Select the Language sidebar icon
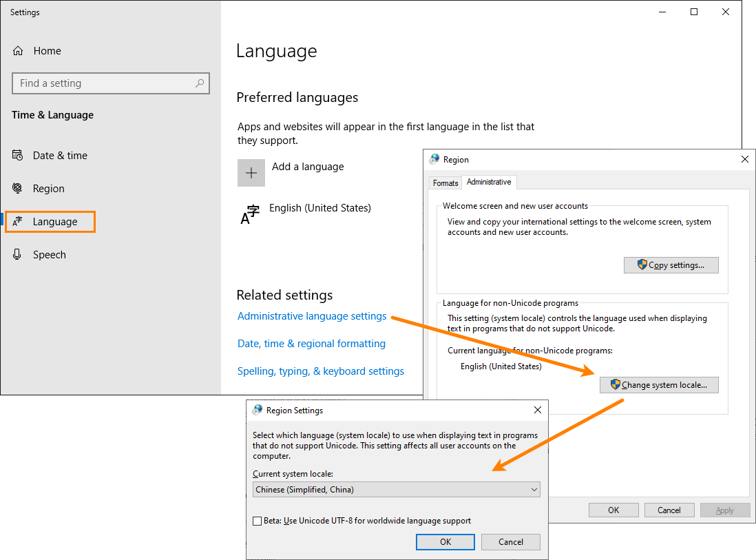The image size is (756, 560). click(x=18, y=221)
